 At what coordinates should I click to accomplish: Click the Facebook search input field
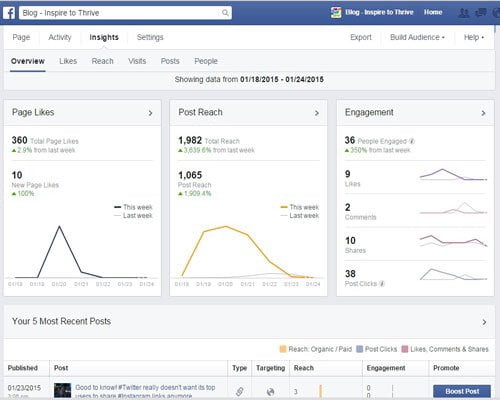[x=125, y=13]
